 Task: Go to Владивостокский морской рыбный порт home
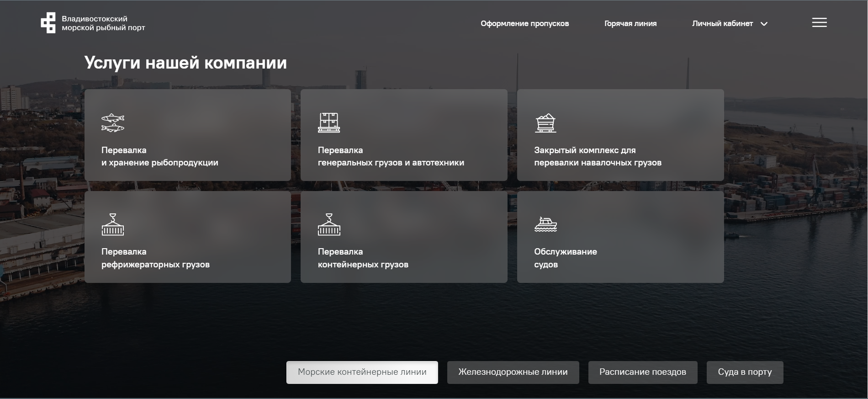point(93,23)
